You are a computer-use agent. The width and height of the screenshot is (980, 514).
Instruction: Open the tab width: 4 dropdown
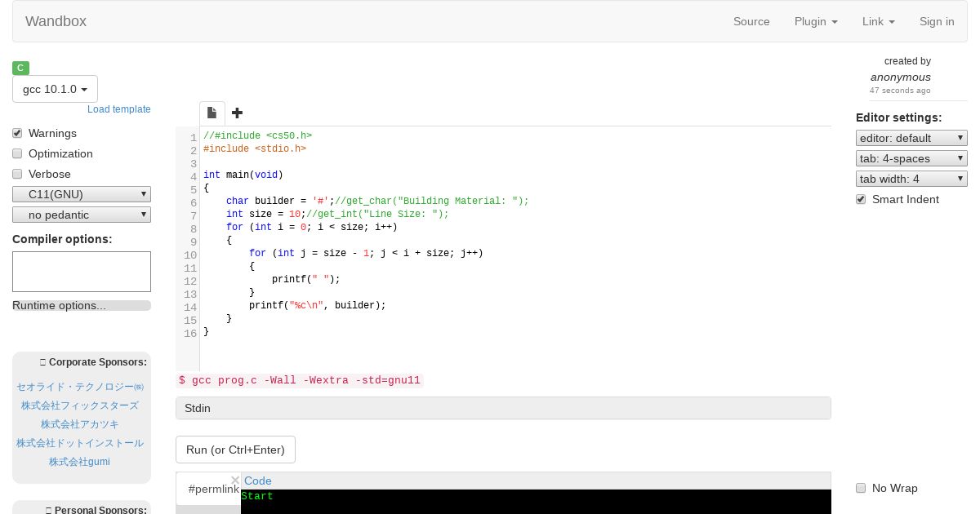[911, 179]
